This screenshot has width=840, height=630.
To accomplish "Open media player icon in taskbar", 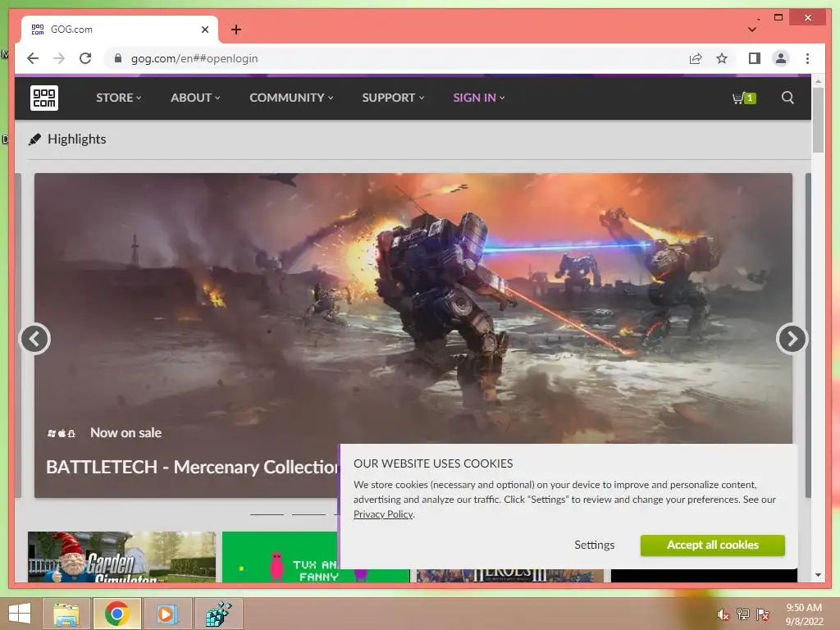I will [167, 614].
